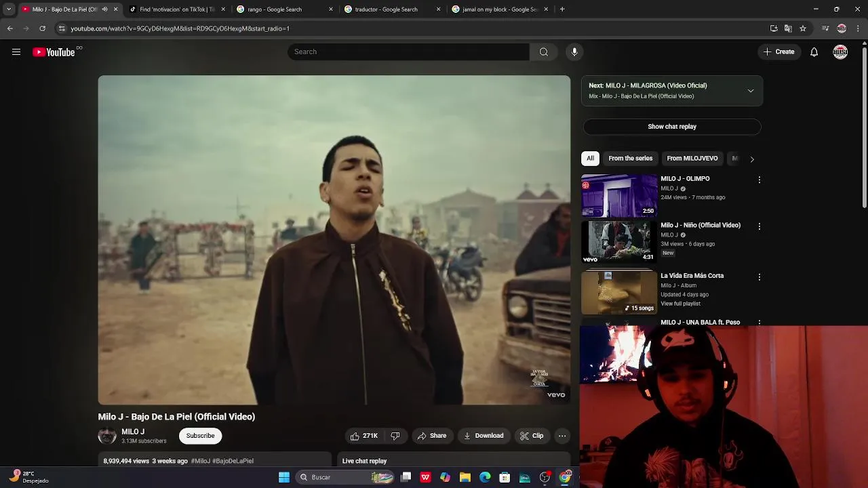
Task: Open the YouTube hamburger guide menu
Action: click(16, 52)
